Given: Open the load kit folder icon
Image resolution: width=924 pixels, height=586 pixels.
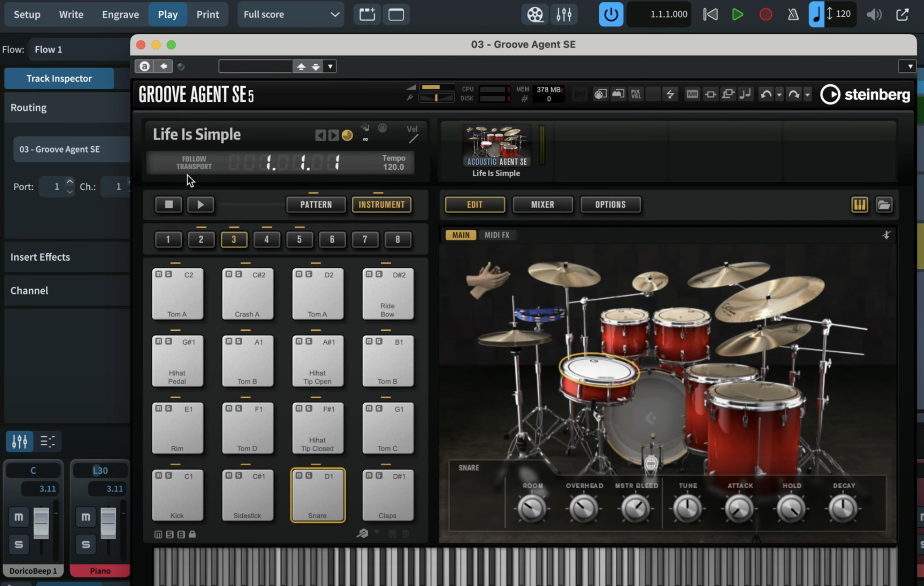Looking at the screenshot, I should [x=884, y=205].
